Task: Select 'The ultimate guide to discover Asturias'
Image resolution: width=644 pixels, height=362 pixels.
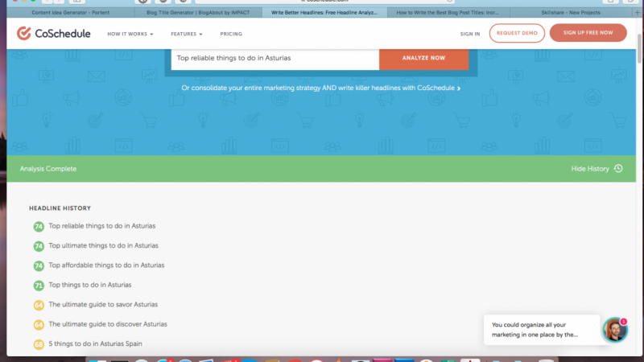Action: 108,325
